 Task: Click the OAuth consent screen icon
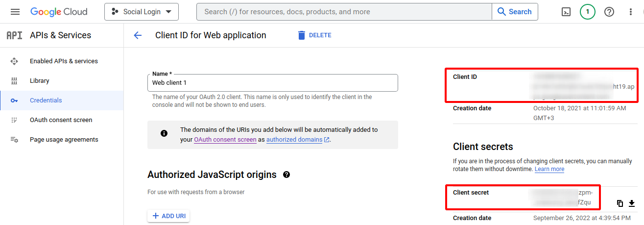pyautogui.click(x=14, y=120)
